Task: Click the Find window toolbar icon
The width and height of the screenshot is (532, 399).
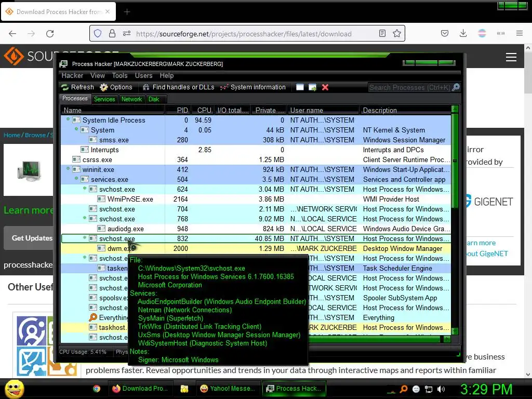Action: click(300, 87)
